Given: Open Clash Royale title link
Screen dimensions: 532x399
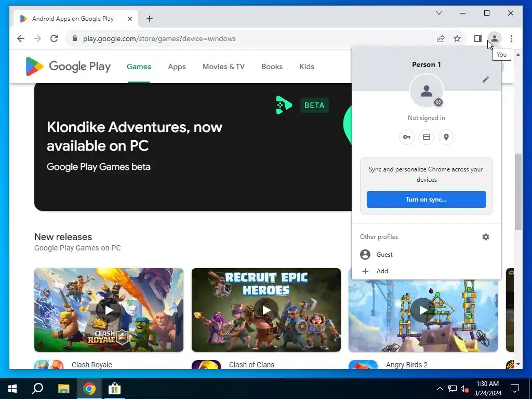Looking at the screenshot, I should [91, 365].
